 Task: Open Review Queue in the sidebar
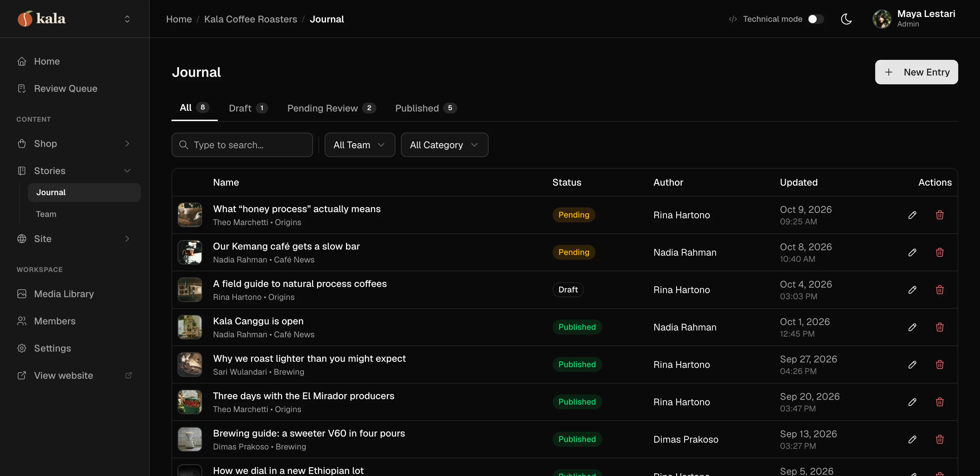(x=75, y=89)
